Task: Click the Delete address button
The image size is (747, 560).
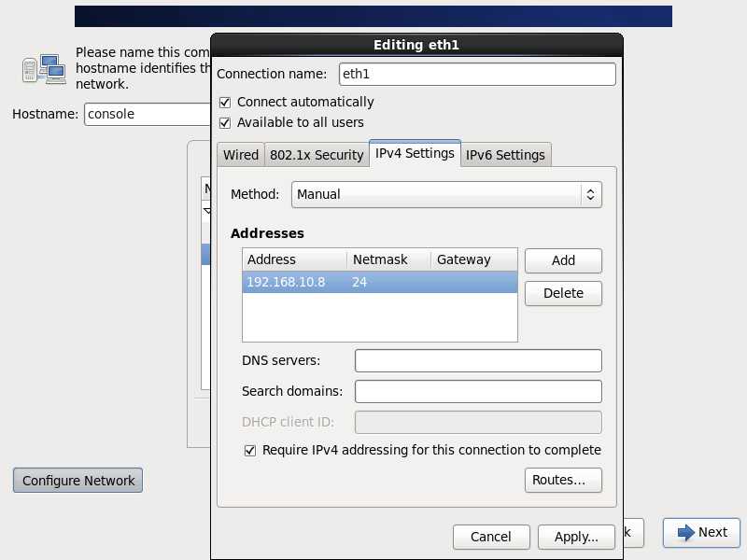Action: click(x=563, y=293)
